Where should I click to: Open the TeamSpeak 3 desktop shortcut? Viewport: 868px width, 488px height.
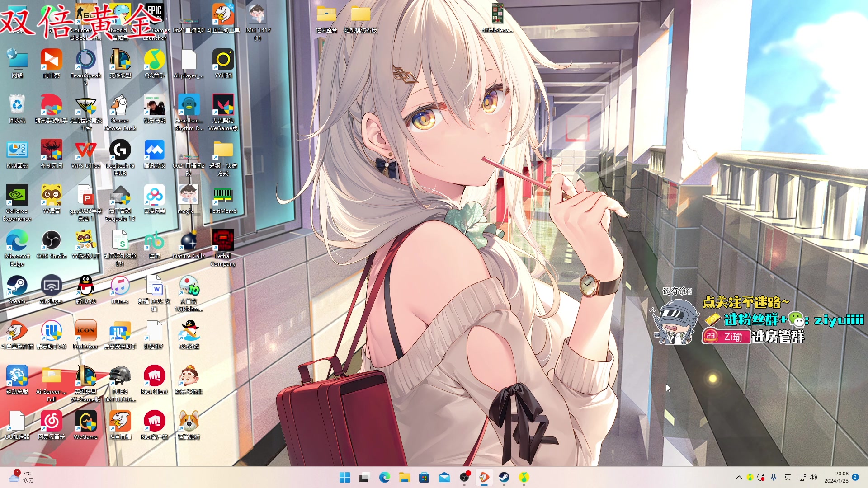pos(85,66)
